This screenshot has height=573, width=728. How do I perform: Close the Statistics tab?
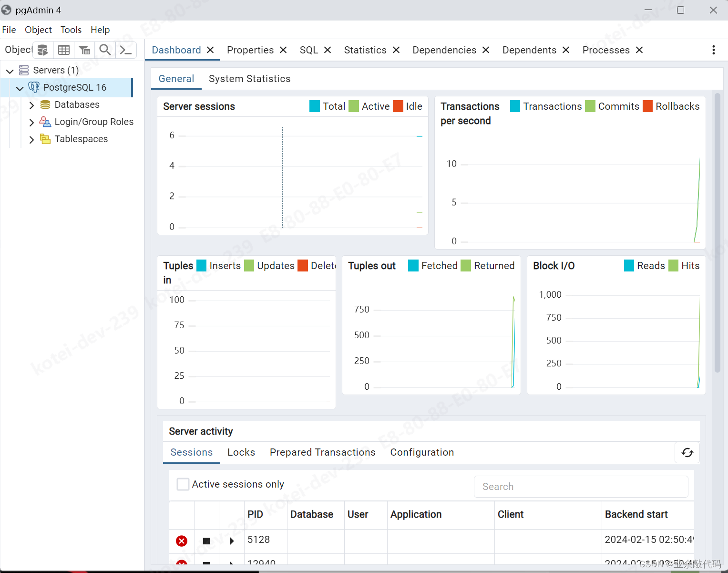pyautogui.click(x=396, y=50)
